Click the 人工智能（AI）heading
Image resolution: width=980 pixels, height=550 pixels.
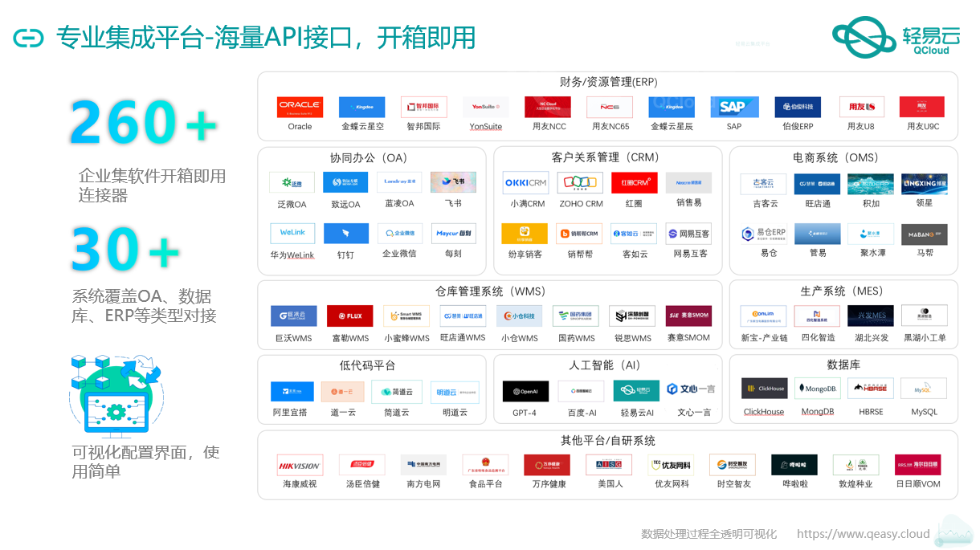605,365
